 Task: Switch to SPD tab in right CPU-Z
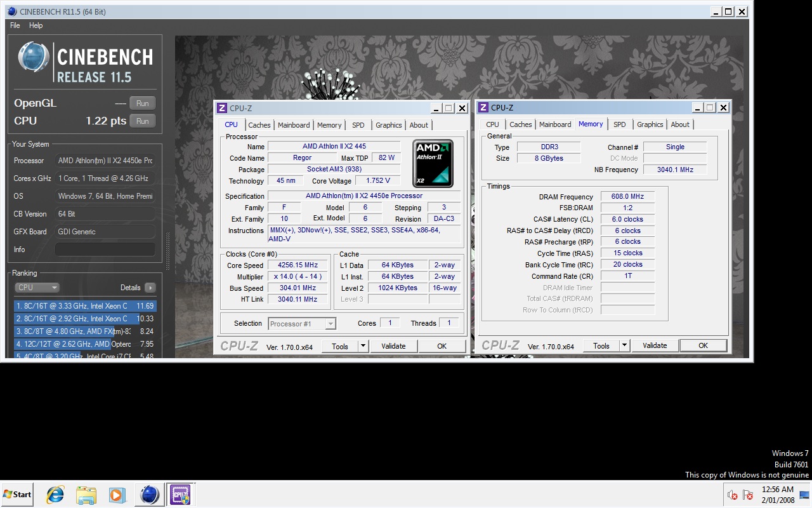point(620,124)
